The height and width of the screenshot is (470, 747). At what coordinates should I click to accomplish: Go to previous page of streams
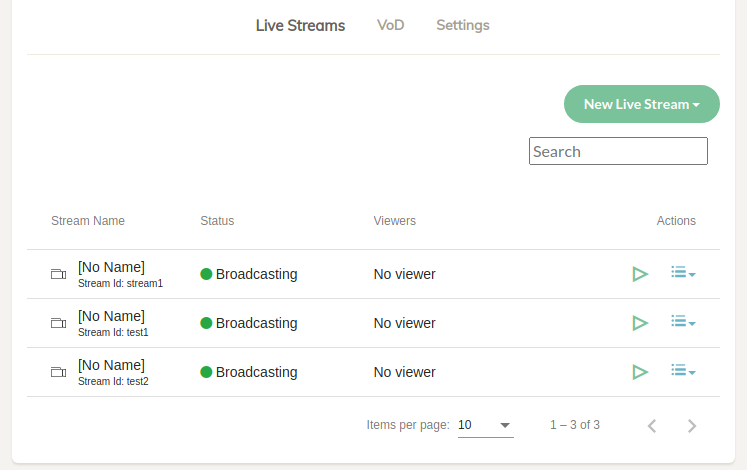652,426
